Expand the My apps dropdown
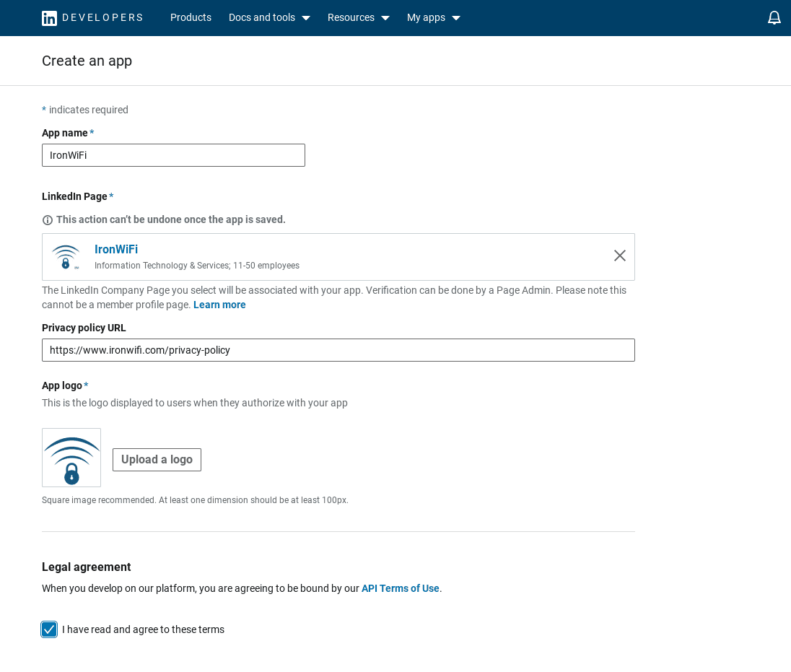791x672 pixels. click(433, 17)
